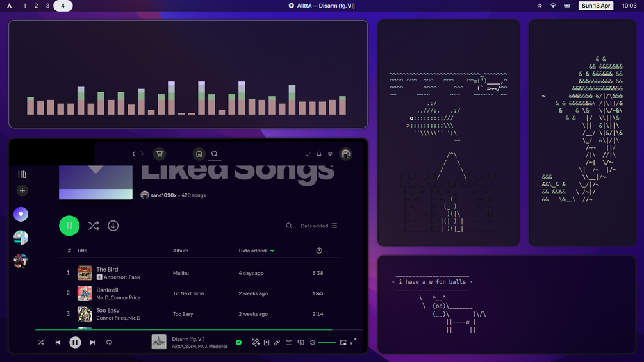Select the track Too Easy
Image resolution: width=644 pixels, height=362 pixels.
108,310
